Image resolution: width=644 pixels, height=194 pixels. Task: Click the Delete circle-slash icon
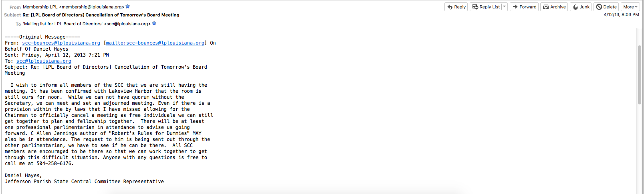coord(599,7)
